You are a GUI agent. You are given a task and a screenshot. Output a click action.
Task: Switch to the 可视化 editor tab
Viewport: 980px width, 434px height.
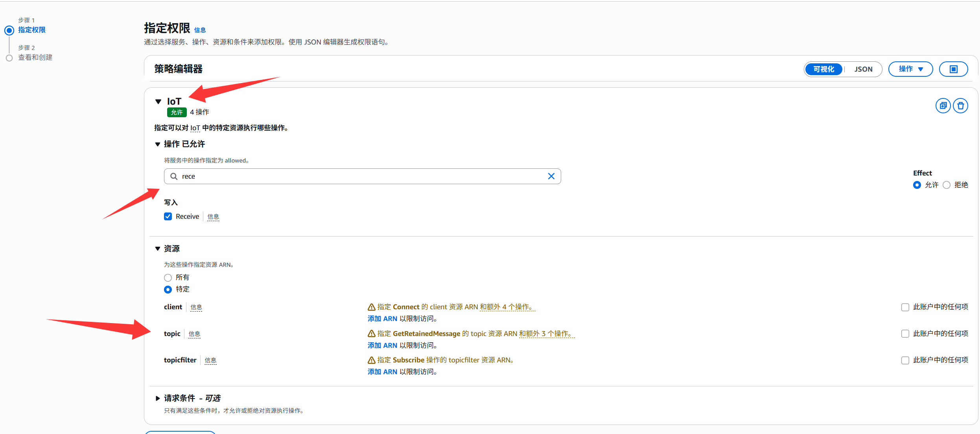click(x=823, y=69)
